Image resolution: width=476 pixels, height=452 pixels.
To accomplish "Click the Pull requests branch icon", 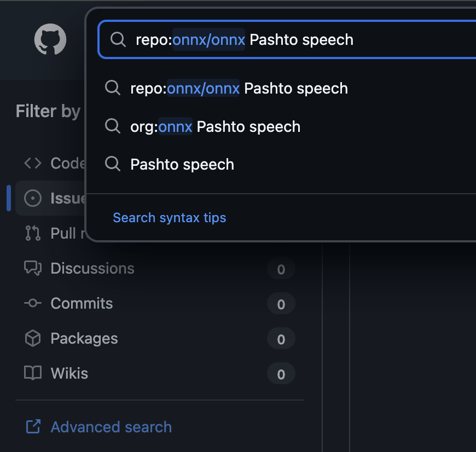I will (x=33, y=233).
